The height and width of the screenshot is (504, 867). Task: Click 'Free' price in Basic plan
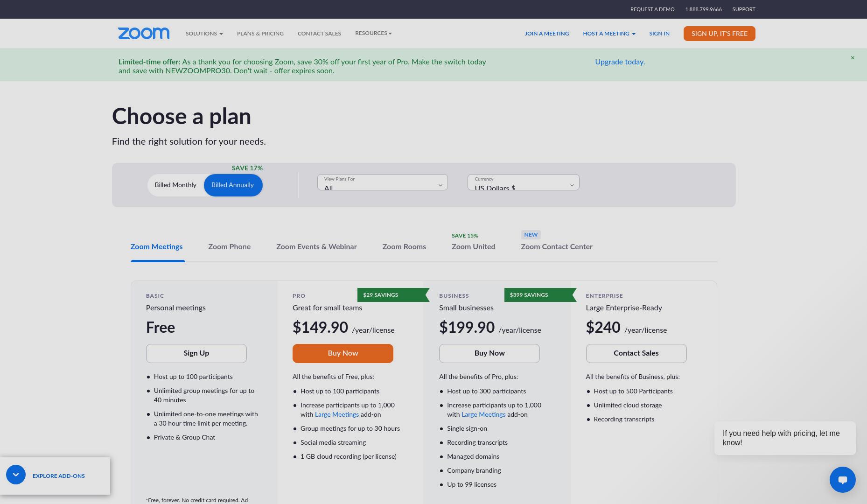click(161, 327)
